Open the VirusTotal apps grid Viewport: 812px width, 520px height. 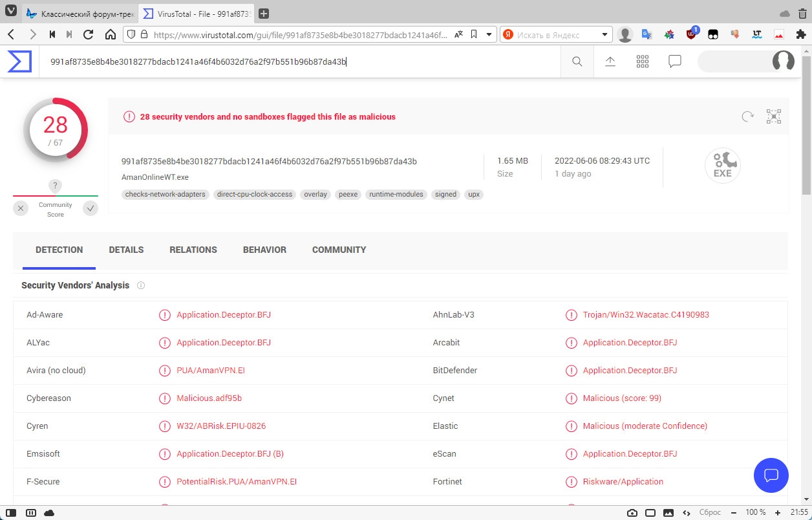(643, 61)
